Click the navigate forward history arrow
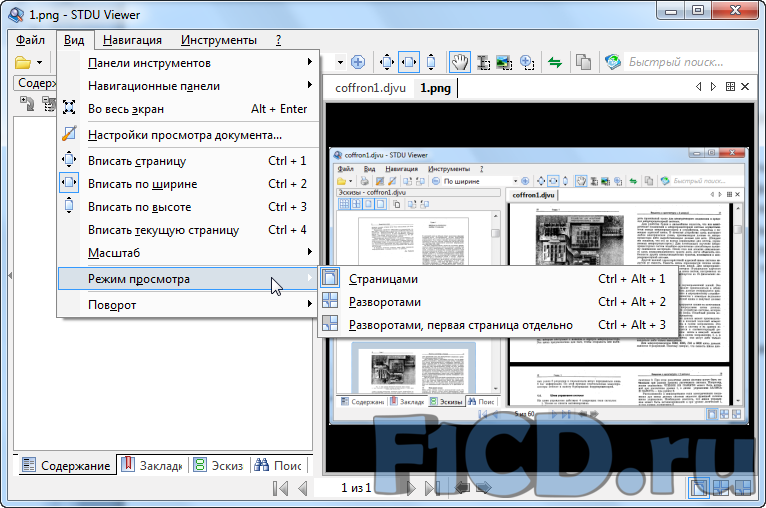This screenshot has height=508, width=766. click(483, 487)
